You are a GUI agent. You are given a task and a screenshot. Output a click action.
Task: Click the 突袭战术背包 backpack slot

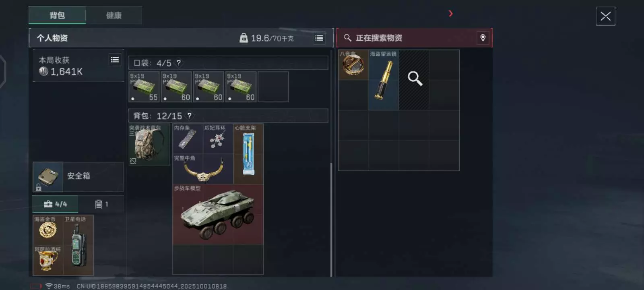pyautogui.click(x=149, y=145)
